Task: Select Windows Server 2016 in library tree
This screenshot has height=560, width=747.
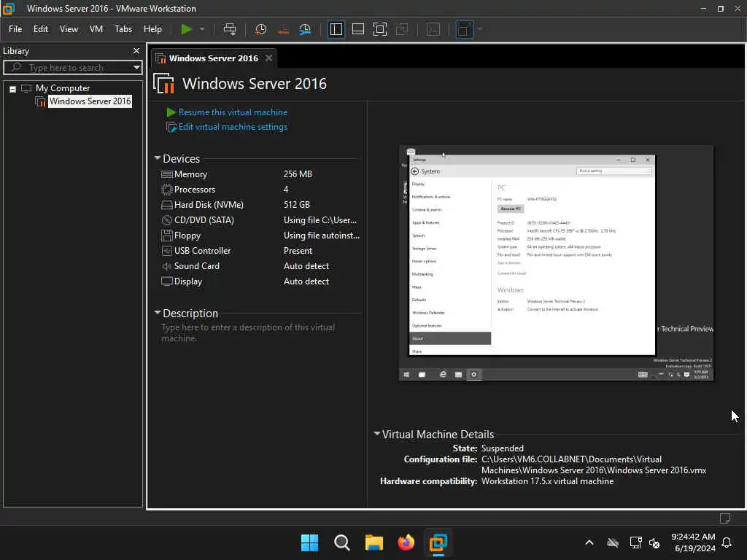Action: pos(90,101)
